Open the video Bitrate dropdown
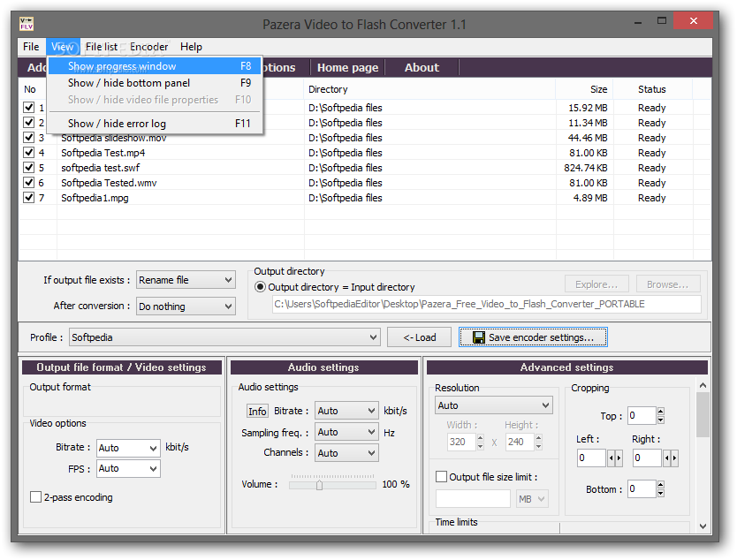Image resolution: width=737 pixels, height=560 pixels. tap(128, 448)
